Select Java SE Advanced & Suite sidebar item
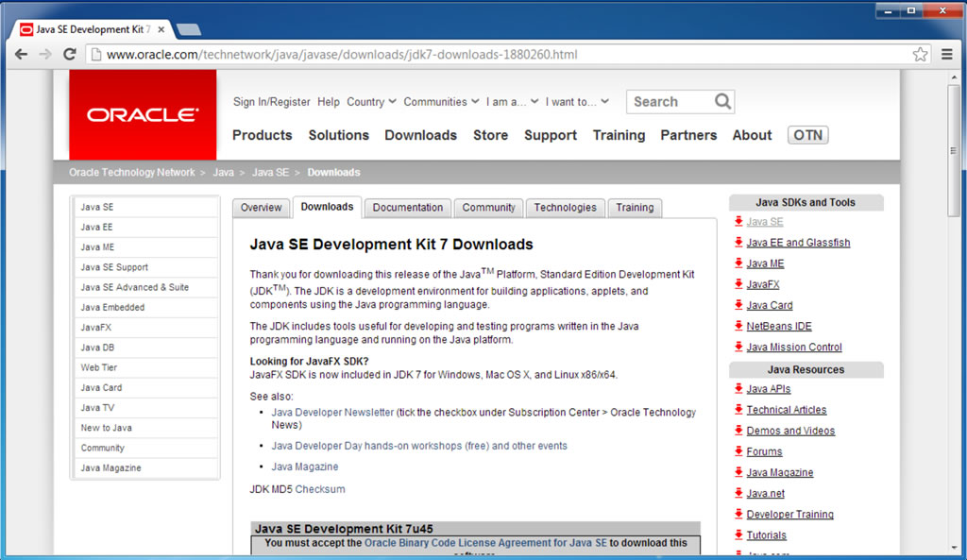Viewport: 967px width, 560px height. tap(146, 287)
